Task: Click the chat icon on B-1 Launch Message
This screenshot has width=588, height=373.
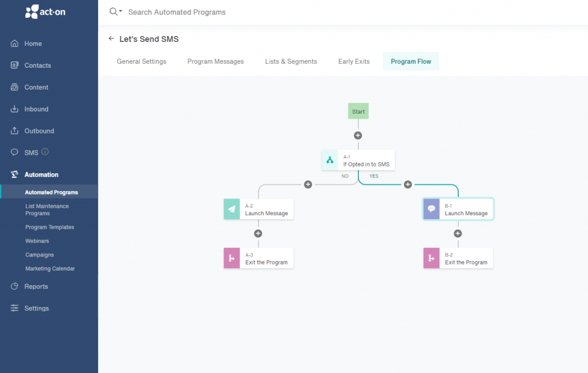Action: [x=431, y=209]
